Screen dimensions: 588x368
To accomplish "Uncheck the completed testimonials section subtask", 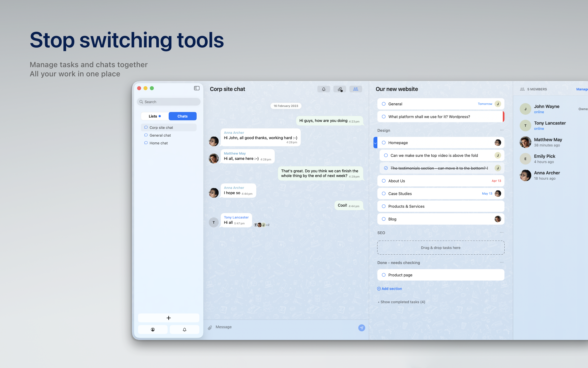I will (386, 168).
